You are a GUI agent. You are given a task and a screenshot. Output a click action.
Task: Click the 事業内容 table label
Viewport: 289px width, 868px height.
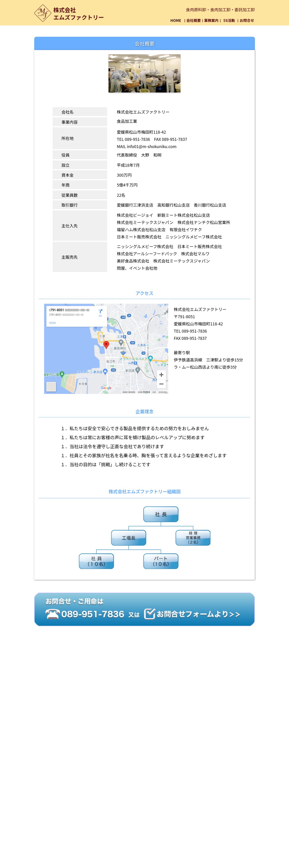pos(80,122)
